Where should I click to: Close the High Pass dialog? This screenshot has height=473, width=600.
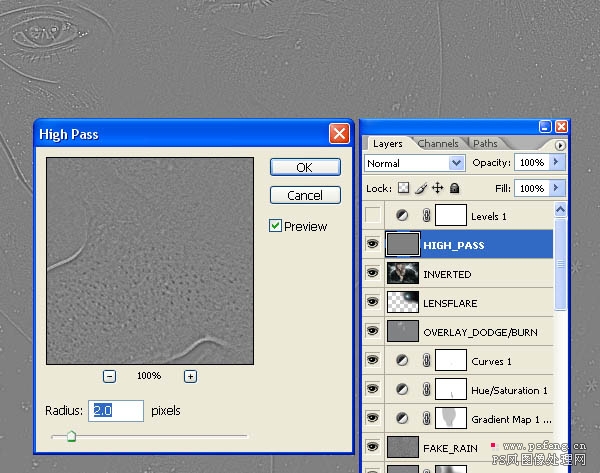[339, 134]
